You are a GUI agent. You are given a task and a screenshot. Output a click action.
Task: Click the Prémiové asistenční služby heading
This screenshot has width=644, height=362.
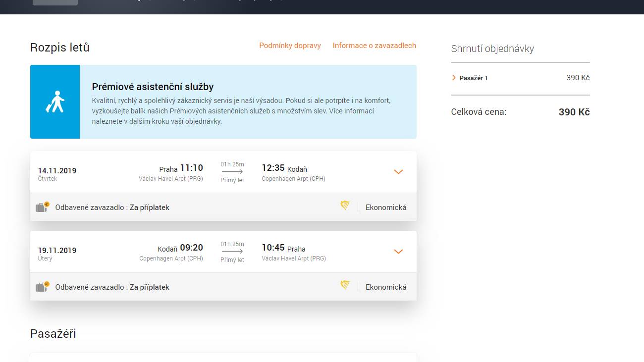click(153, 87)
